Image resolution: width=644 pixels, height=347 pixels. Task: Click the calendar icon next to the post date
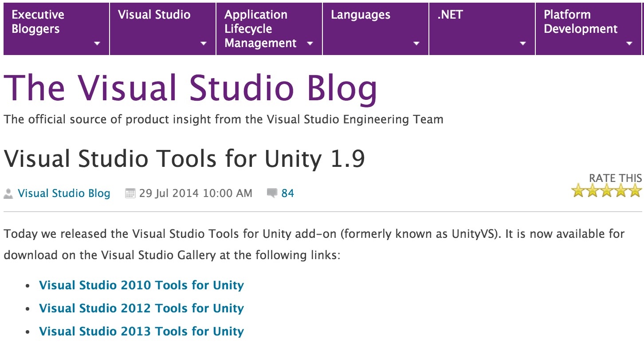pyautogui.click(x=130, y=193)
